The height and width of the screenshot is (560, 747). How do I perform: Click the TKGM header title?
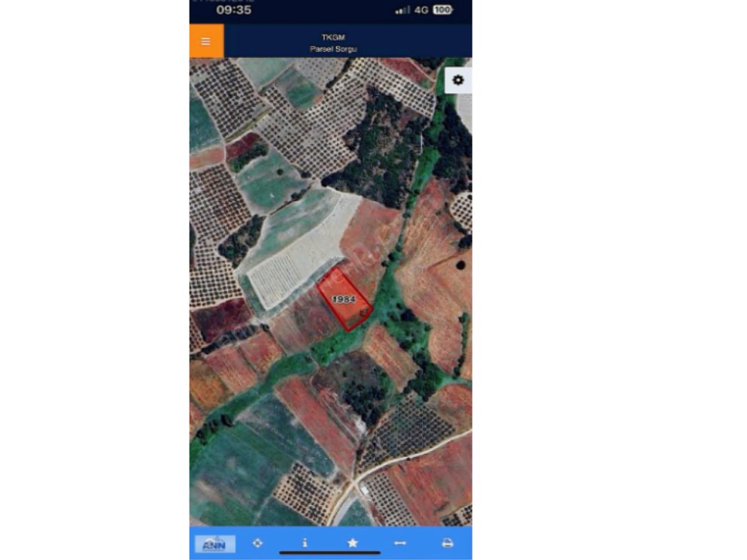click(333, 37)
